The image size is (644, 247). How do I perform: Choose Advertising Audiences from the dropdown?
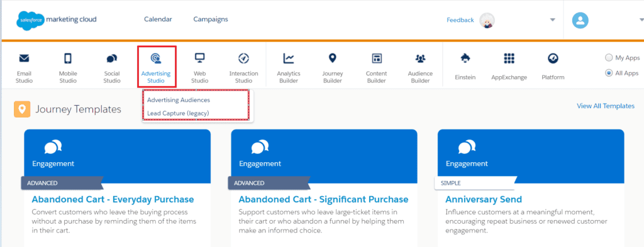point(179,100)
